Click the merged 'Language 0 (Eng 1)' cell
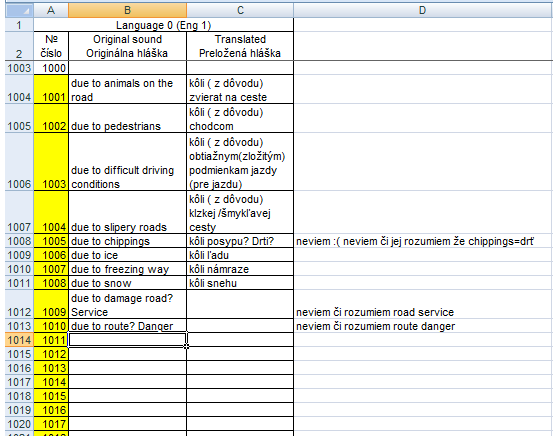This screenshot has width=554, height=436. [x=163, y=25]
